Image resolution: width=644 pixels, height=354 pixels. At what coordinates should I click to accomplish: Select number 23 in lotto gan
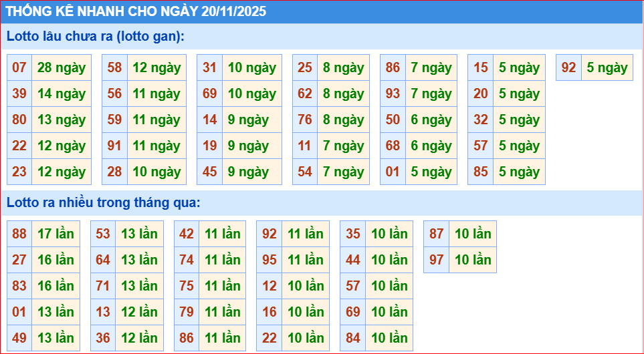pos(19,172)
